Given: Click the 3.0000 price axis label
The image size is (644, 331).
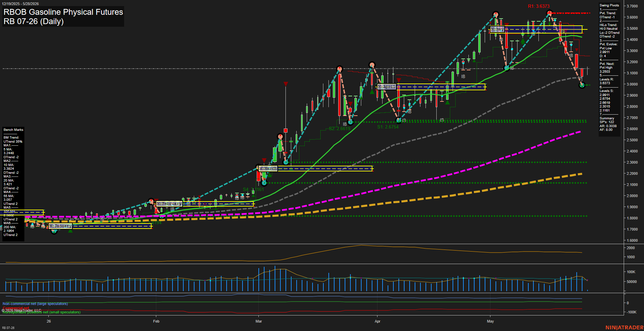Looking at the screenshot, I should pos(632,84).
